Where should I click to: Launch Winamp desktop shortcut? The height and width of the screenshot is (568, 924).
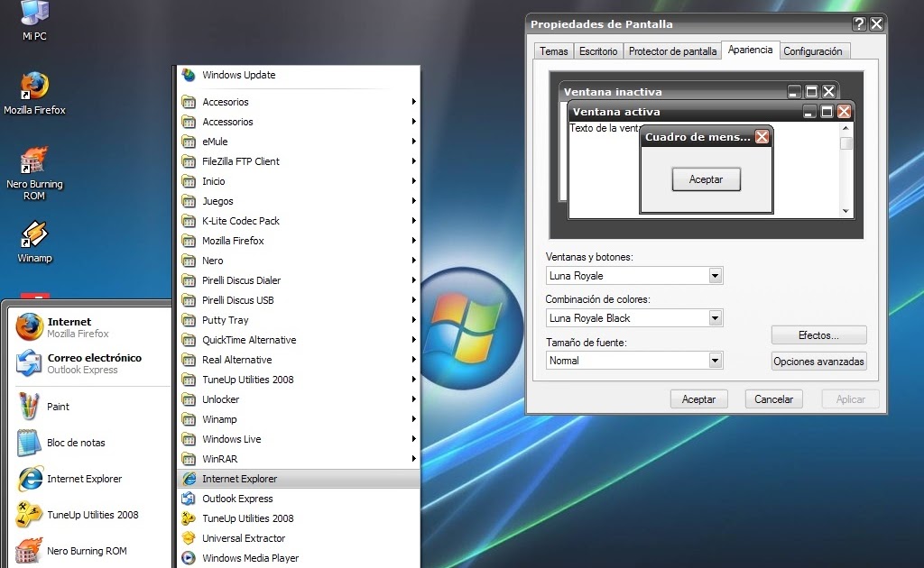[34, 242]
